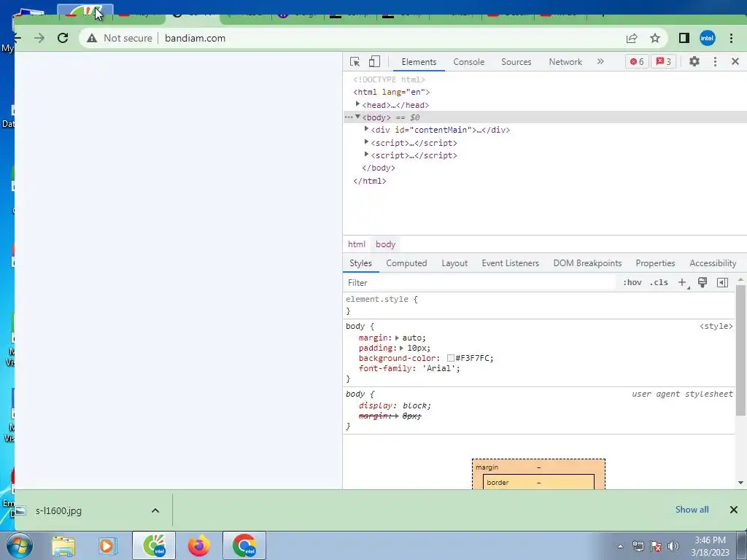The width and height of the screenshot is (747, 560).
Task: Open s-l1600.jpg download options chevron
Action: click(155, 510)
